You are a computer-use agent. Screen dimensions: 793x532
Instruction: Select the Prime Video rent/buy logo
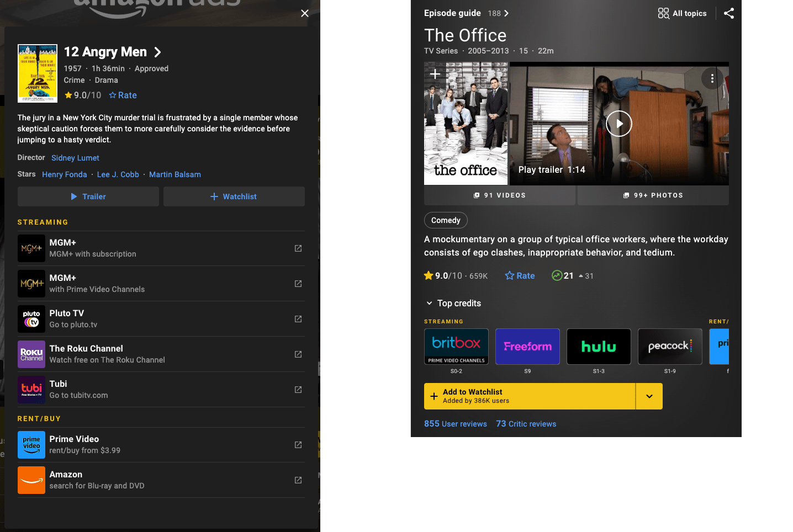pos(31,445)
